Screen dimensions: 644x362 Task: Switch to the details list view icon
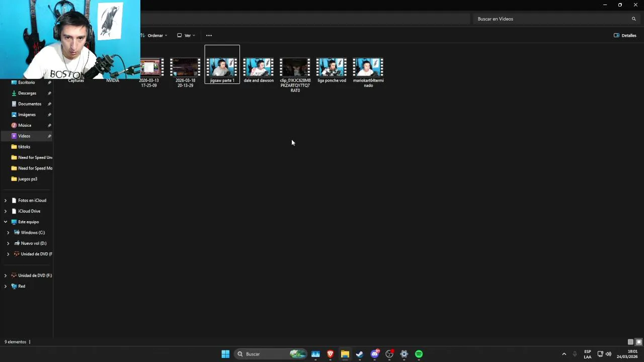tap(630, 342)
